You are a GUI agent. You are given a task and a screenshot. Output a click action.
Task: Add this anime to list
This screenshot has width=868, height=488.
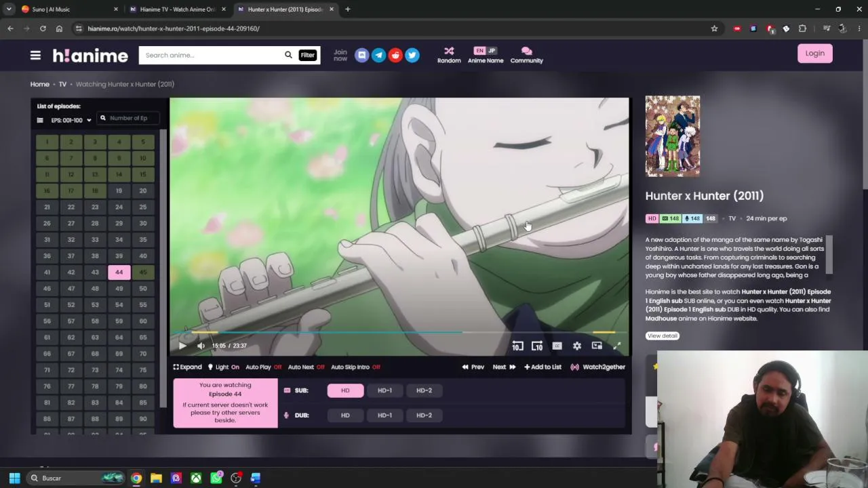coord(542,367)
